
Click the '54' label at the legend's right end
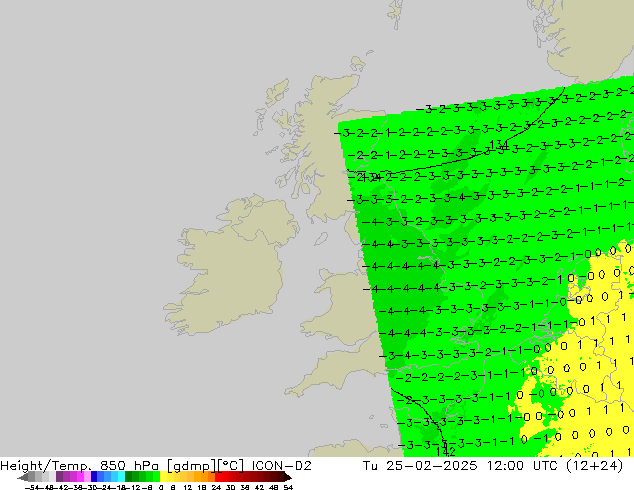(x=288, y=487)
